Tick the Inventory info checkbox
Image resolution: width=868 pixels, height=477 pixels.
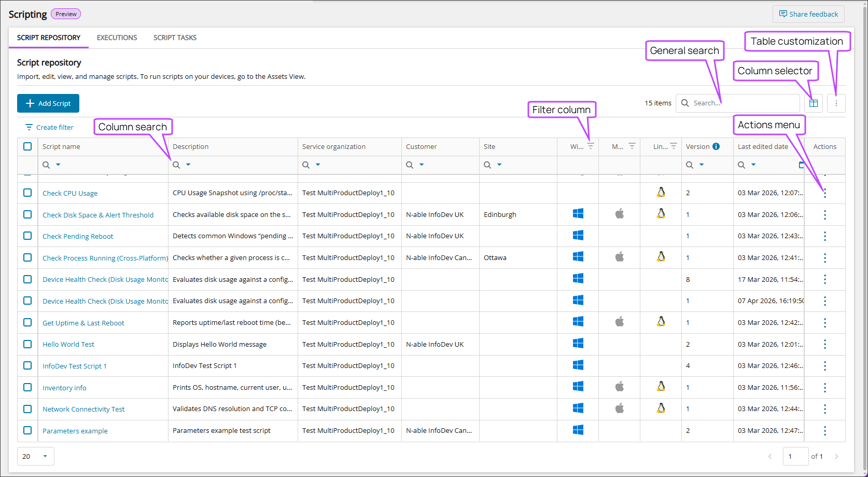click(27, 387)
